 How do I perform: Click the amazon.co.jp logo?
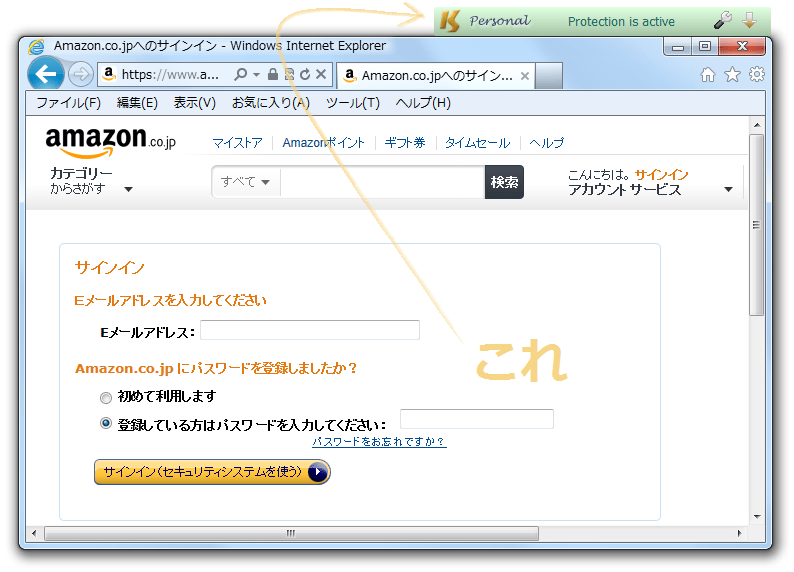[111, 142]
